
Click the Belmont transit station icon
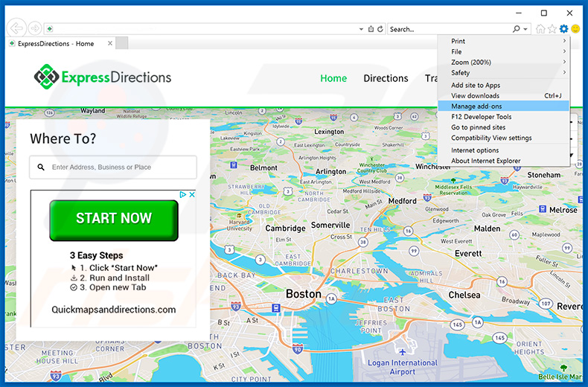(x=234, y=164)
